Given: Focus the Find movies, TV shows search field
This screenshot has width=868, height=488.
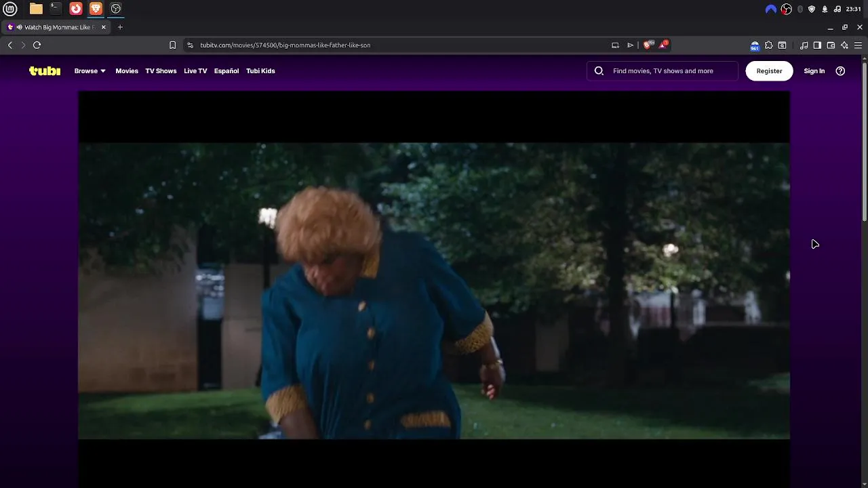Looking at the screenshot, I should [663, 70].
